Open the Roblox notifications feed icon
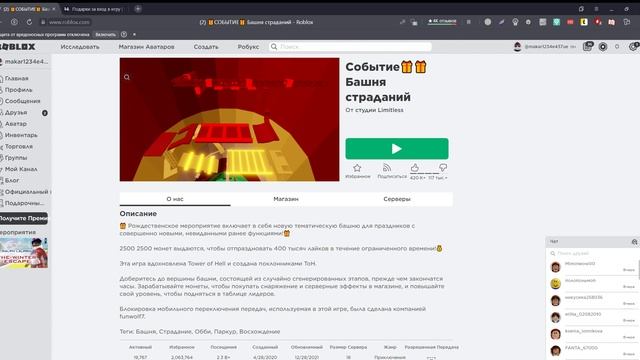Screen dimensions: 640x360 point(587,47)
